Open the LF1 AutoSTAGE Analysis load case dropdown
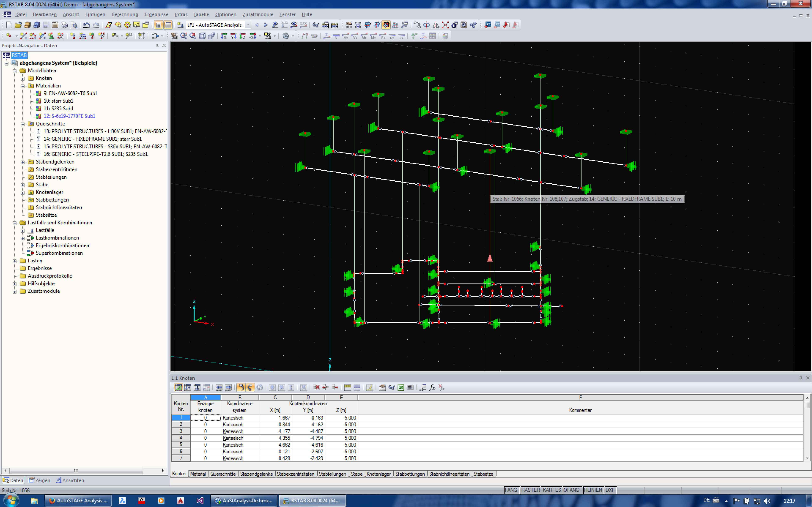The height and width of the screenshot is (507, 812). click(247, 25)
